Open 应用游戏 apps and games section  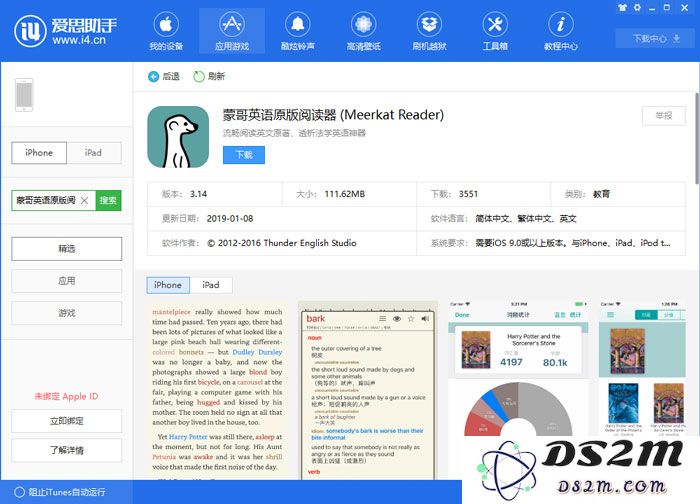[232, 31]
